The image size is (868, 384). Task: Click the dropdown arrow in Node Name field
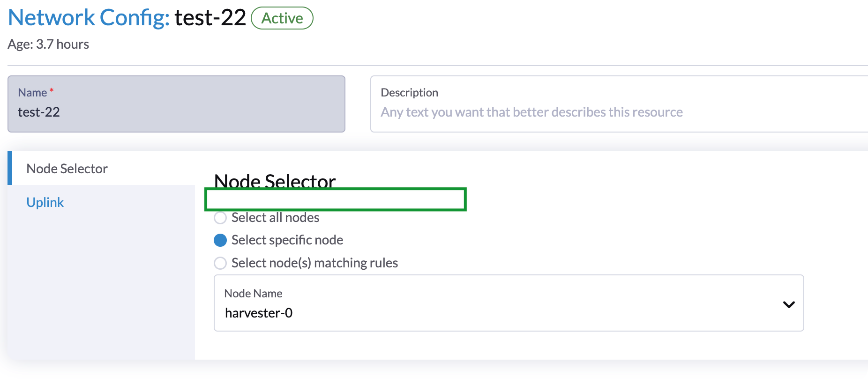789,303
